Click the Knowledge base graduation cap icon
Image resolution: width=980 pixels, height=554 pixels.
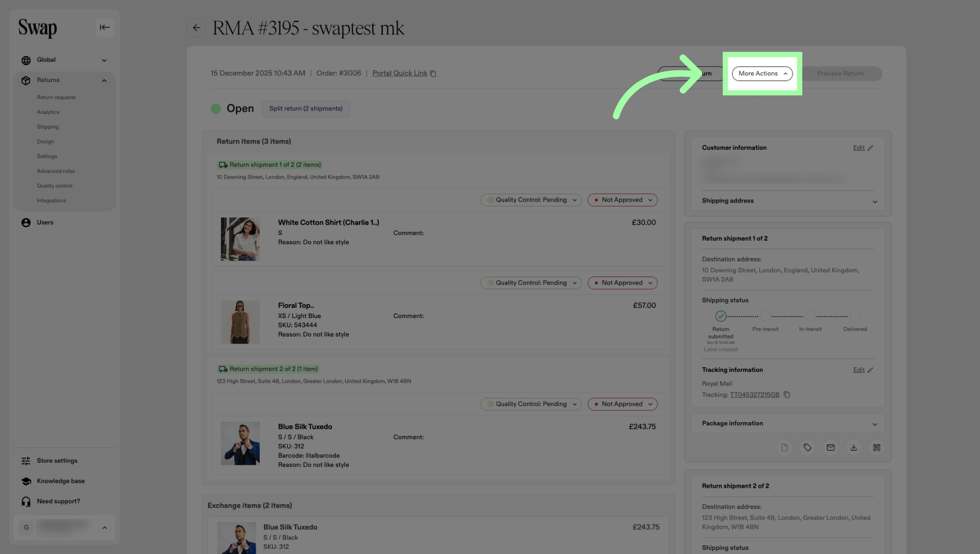(26, 481)
